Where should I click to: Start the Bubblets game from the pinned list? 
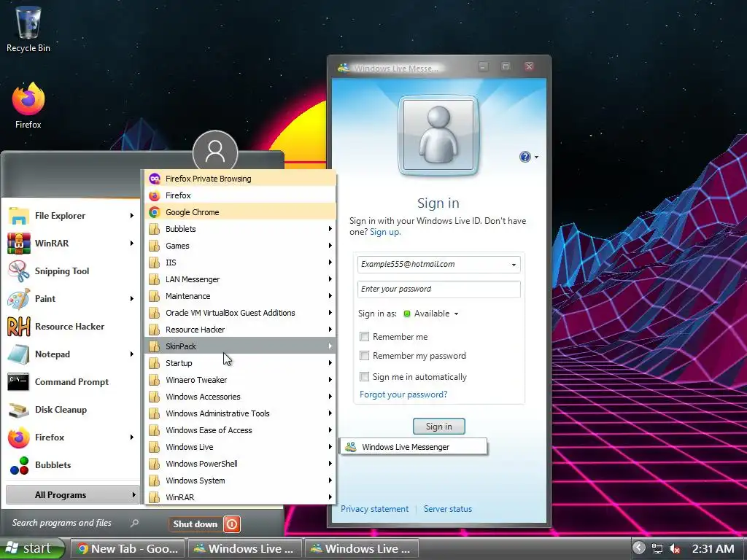tap(71, 464)
